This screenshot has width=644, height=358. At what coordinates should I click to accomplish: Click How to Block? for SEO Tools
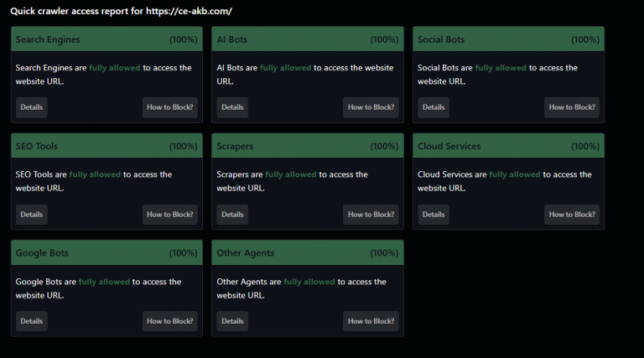point(170,215)
